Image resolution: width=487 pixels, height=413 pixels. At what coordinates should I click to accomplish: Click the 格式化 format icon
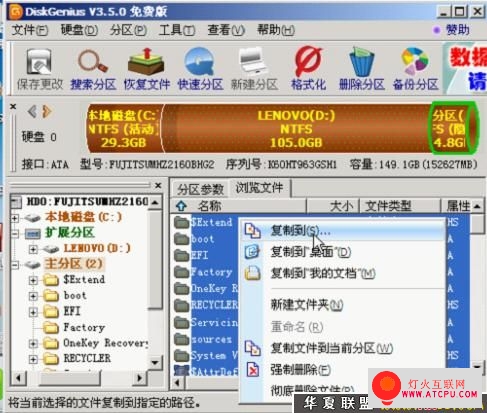308,69
